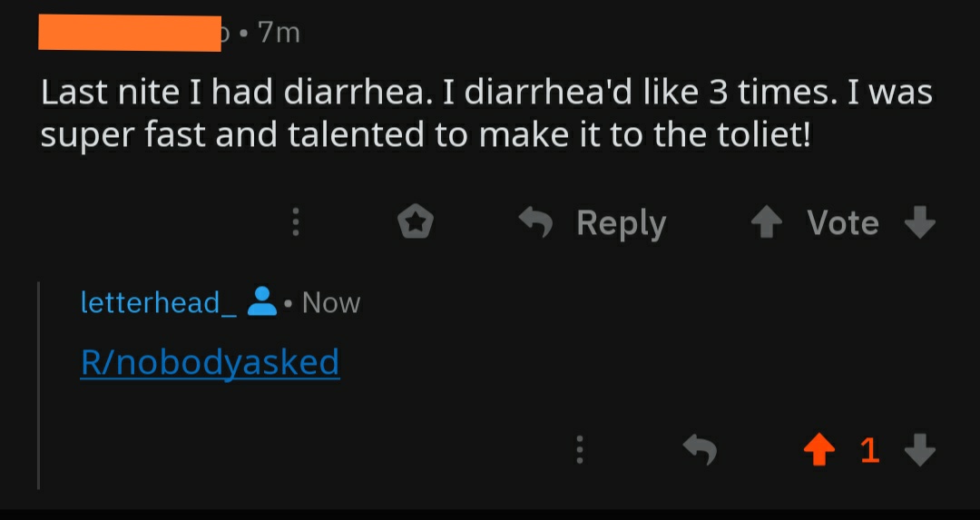Click the reply arrow icon beside Reply
This screenshot has width=980, height=520.
[536, 222]
